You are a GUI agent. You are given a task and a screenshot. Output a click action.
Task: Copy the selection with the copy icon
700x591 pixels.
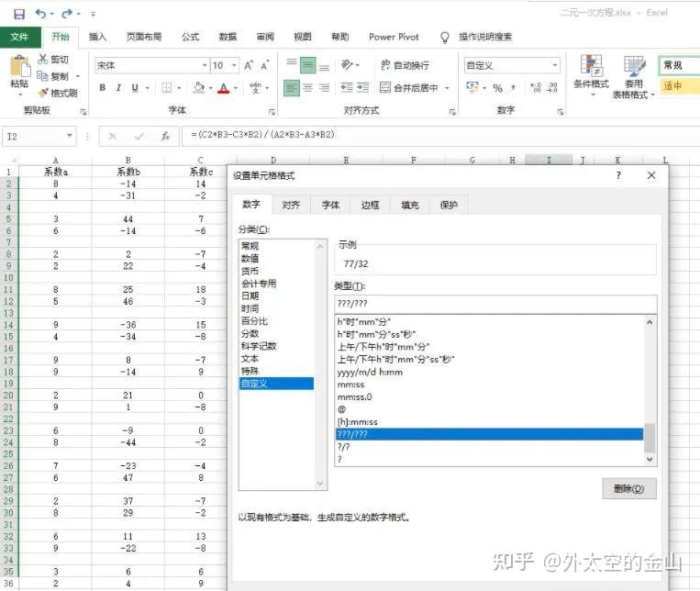point(42,76)
